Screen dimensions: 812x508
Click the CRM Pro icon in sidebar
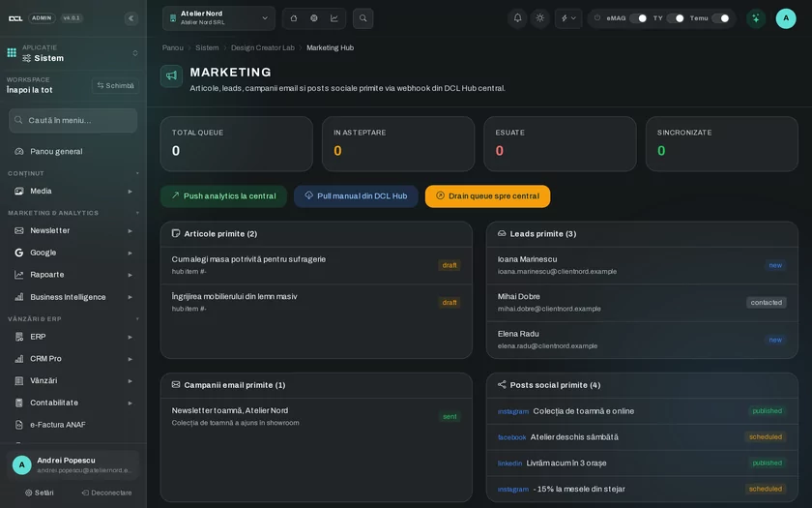point(19,359)
